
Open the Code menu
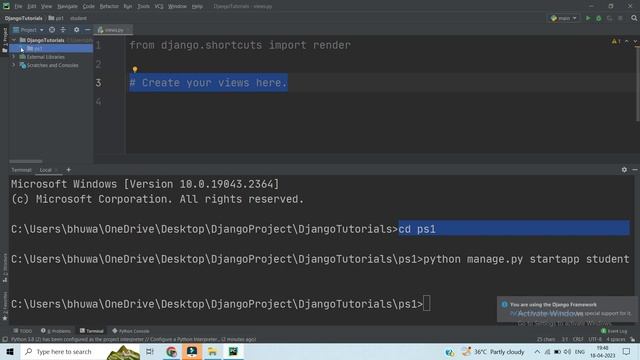click(x=89, y=7)
